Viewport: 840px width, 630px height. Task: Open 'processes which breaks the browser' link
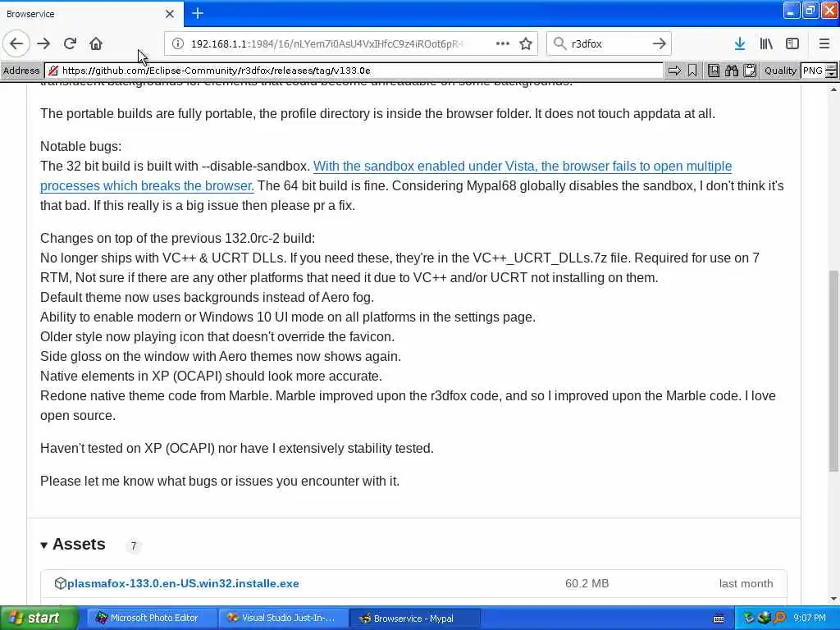tap(147, 186)
